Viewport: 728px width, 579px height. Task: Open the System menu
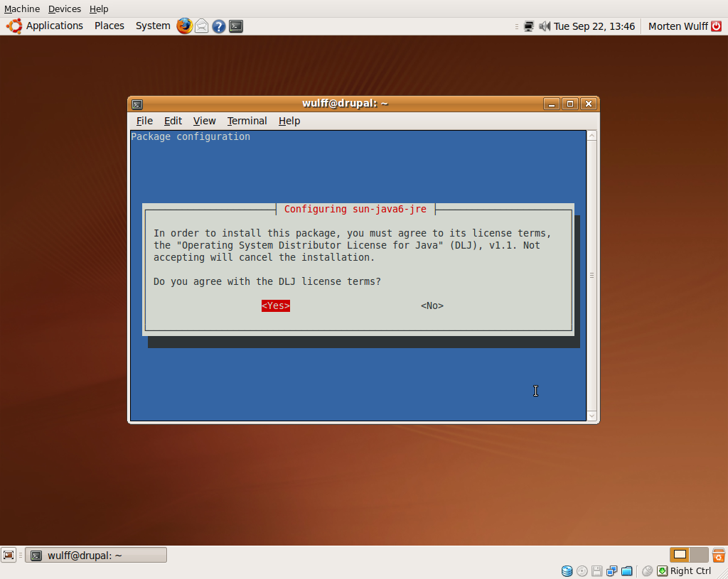pyautogui.click(x=153, y=26)
